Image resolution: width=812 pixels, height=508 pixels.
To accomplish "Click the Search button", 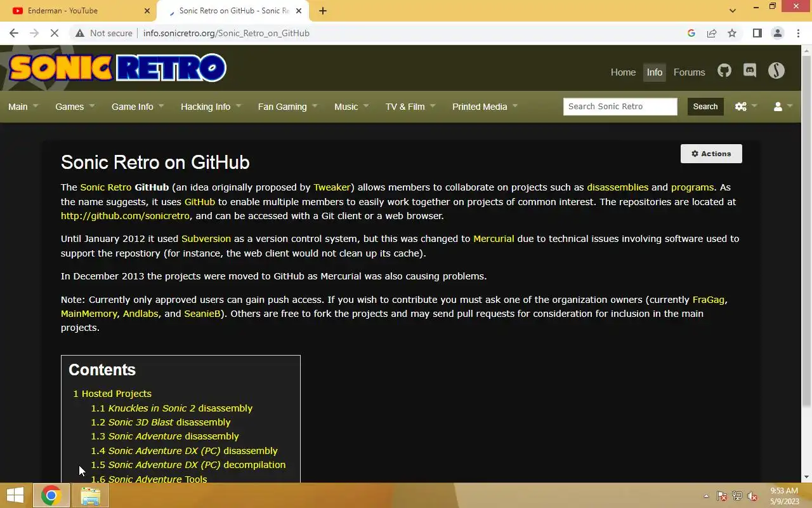I will pos(705,107).
